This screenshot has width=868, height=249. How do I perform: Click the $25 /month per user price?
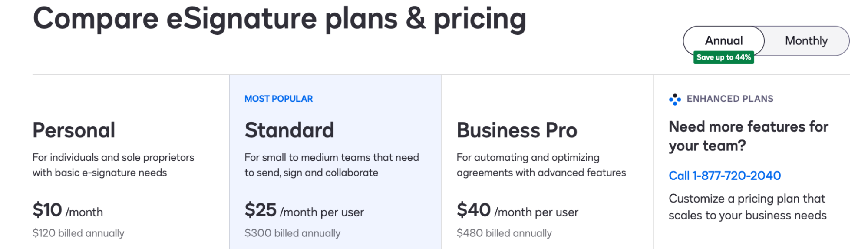(x=304, y=210)
